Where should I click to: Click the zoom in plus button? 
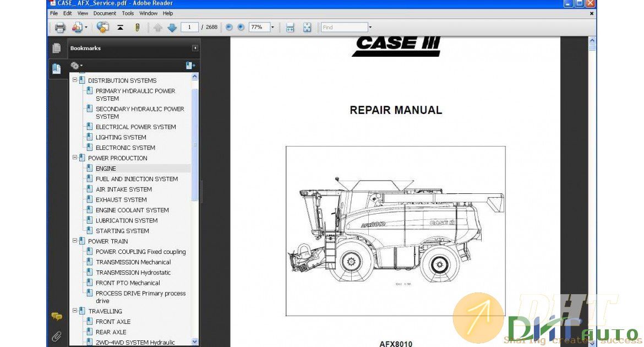click(x=241, y=27)
